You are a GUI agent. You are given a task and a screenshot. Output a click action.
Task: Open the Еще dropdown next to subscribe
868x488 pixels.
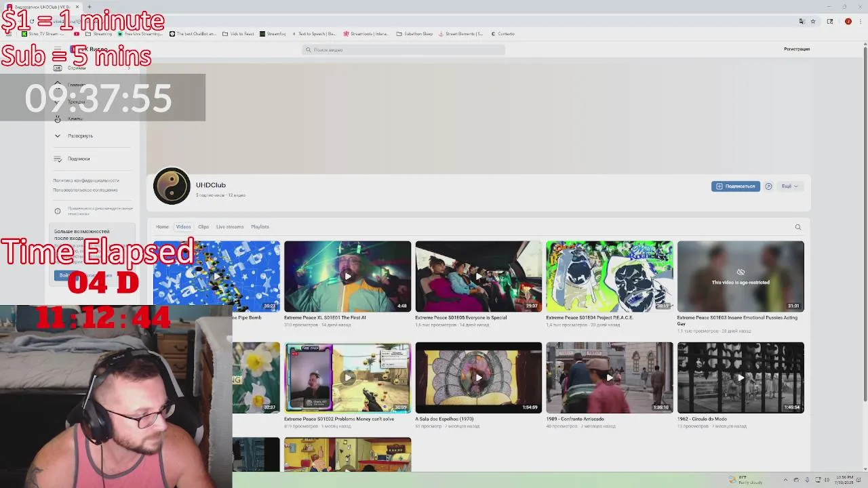pos(789,186)
